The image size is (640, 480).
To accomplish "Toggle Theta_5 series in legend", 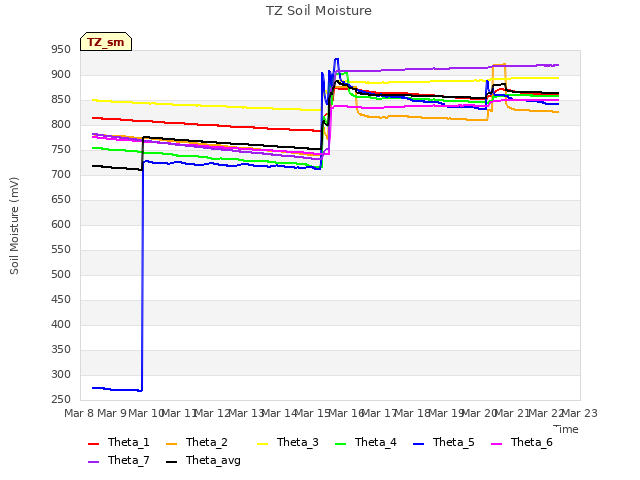I will click(x=444, y=442).
